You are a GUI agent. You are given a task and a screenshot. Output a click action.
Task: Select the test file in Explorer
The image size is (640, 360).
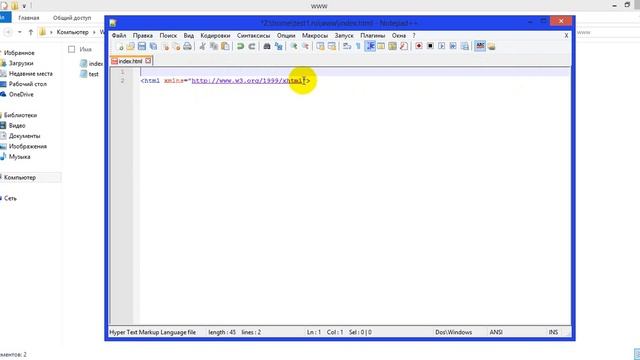90,74
